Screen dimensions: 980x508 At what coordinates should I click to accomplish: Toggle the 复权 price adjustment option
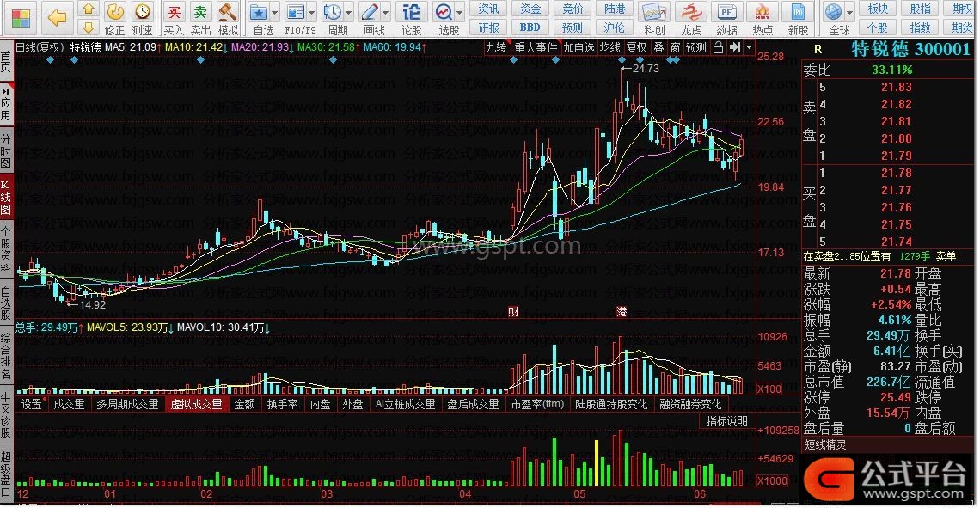[637, 47]
